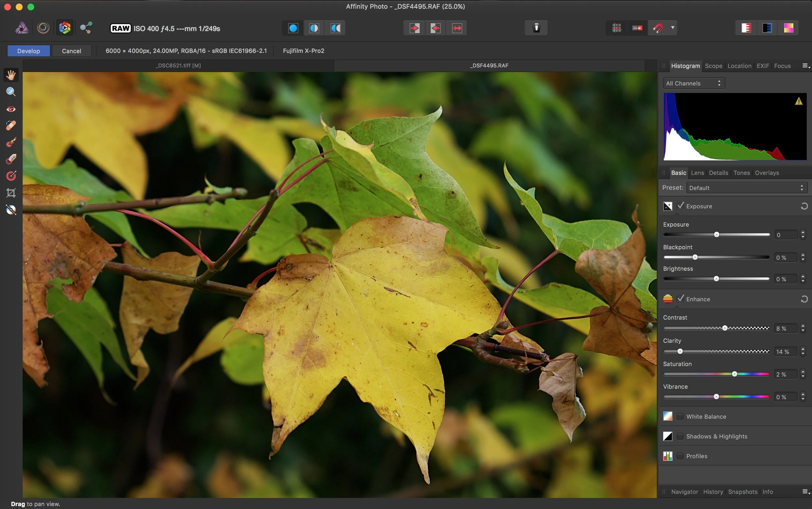Viewport: 812px width, 509px height.
Task: Select the Red Eye Removal tool
Action: (x=11, y=109)
